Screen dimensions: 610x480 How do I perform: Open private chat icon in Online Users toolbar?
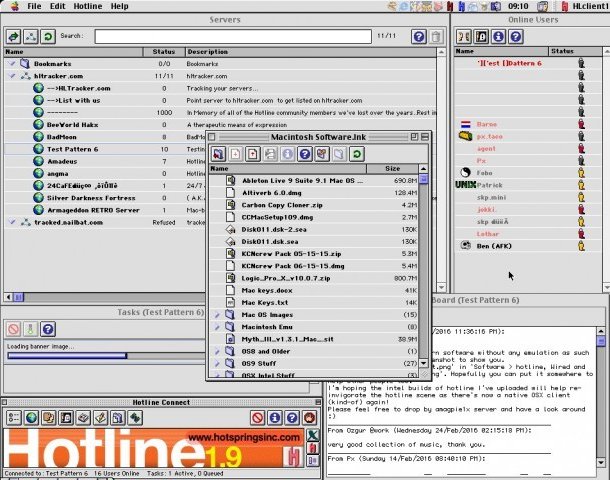pyautogui.click(x=464, y=37)
